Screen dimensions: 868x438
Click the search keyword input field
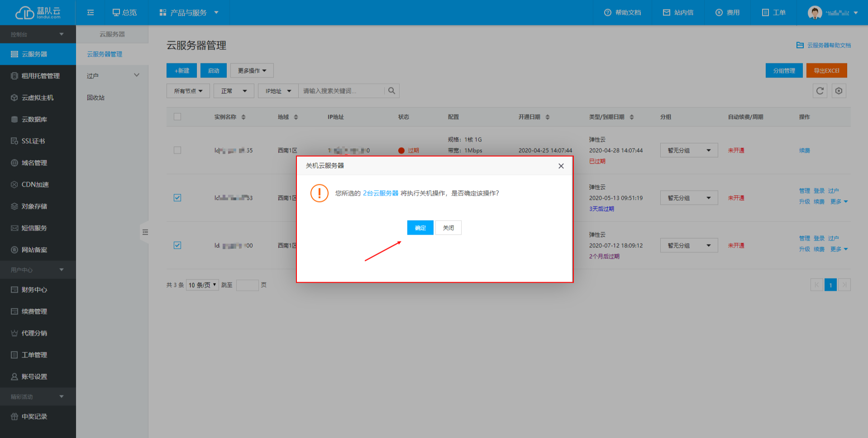[x=341, y=91]
